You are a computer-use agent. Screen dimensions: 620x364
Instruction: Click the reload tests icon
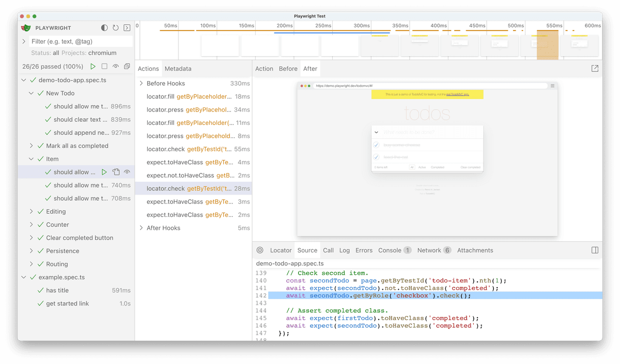click(x=116, y=28)
